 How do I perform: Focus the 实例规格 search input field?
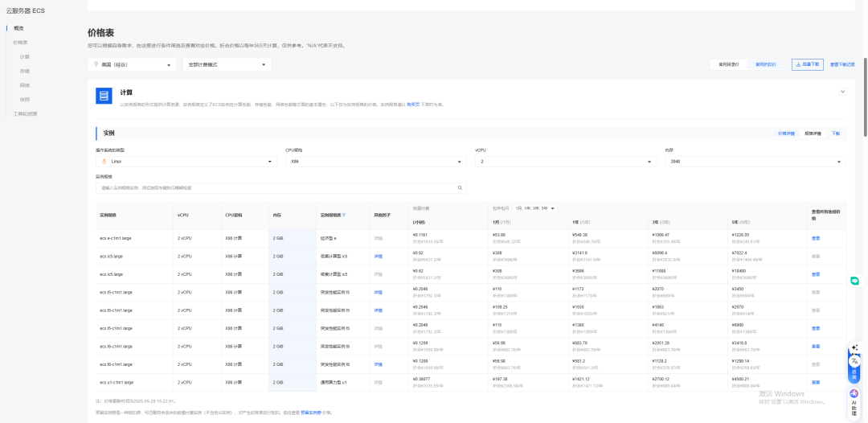[273, 187]
